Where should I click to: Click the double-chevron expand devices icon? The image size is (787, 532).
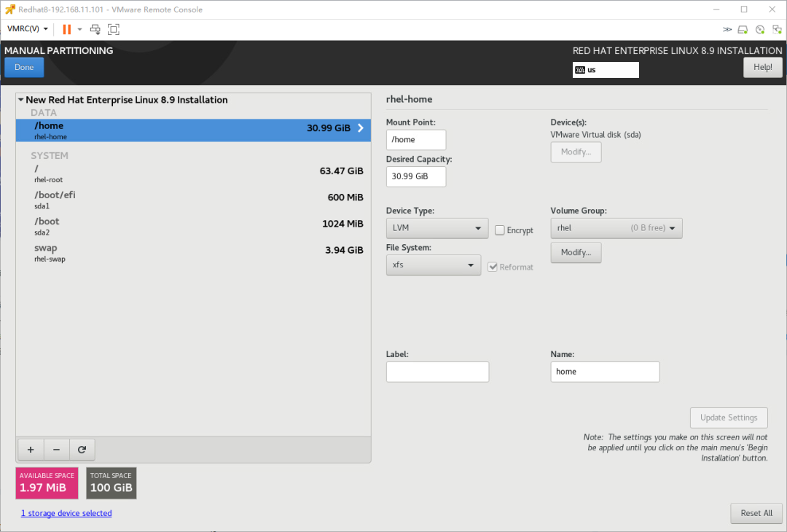(x=727, y=30)
